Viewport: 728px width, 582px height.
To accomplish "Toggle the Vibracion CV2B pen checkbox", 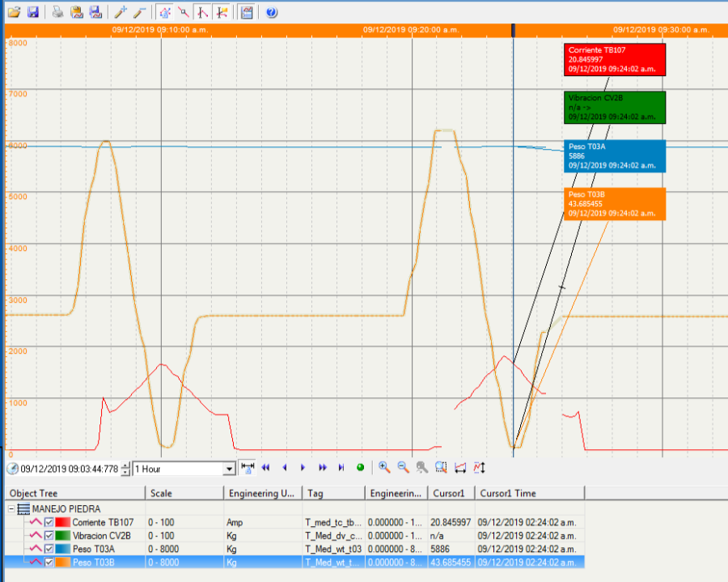I will (x=49, y=535).
